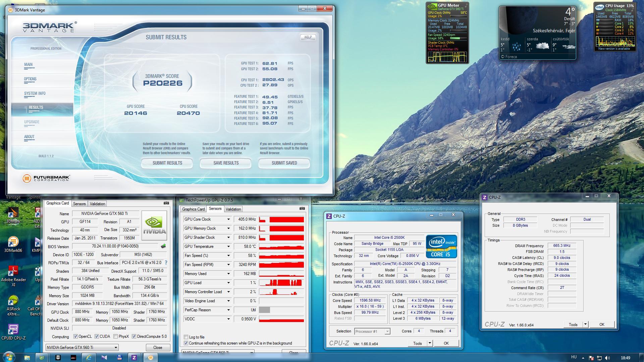Click the NVIDIA logo in GPU-Z
The height and width of the screenshot is (362, 644).
[x=154, y=225]
